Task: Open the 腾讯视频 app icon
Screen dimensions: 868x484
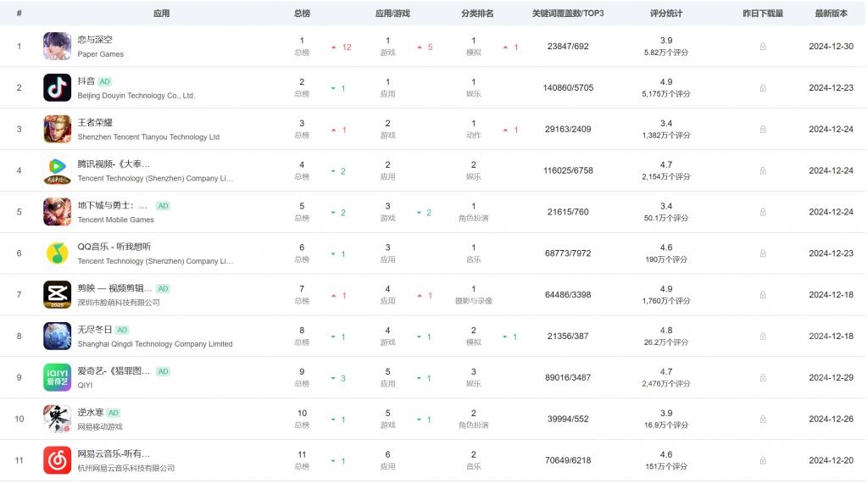Action: 57,170
